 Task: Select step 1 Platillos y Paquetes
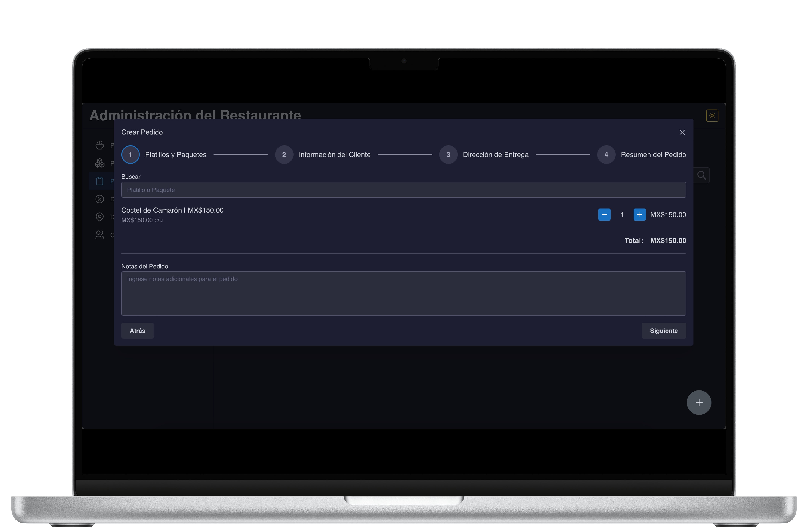tap(130, 154)
